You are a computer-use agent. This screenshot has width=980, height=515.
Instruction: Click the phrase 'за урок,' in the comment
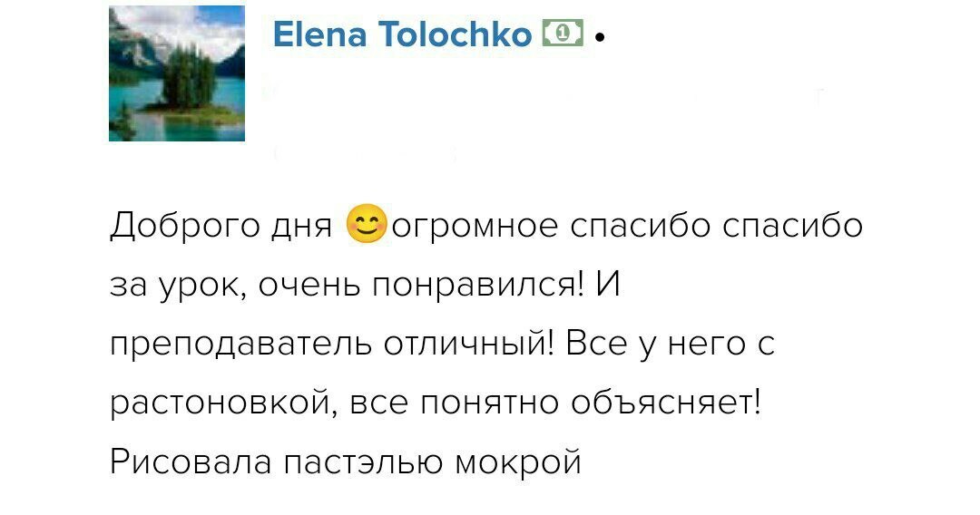click(x=179, y=287)
